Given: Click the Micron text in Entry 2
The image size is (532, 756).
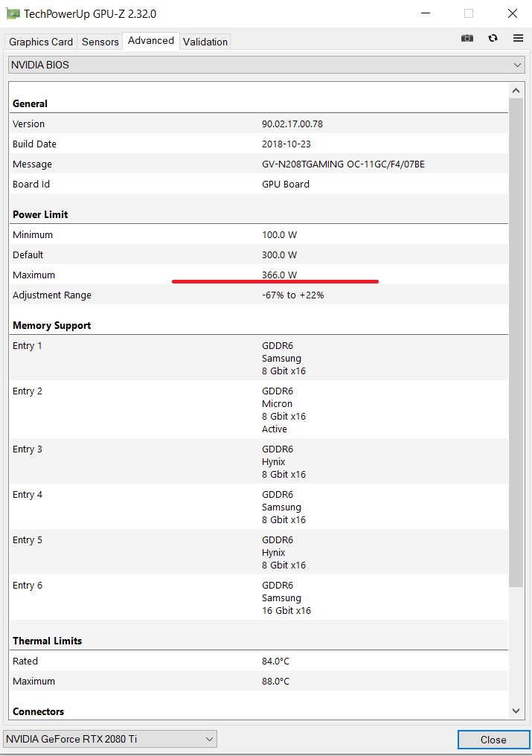Looking at the screenshot, I should [x=277, y=403].
